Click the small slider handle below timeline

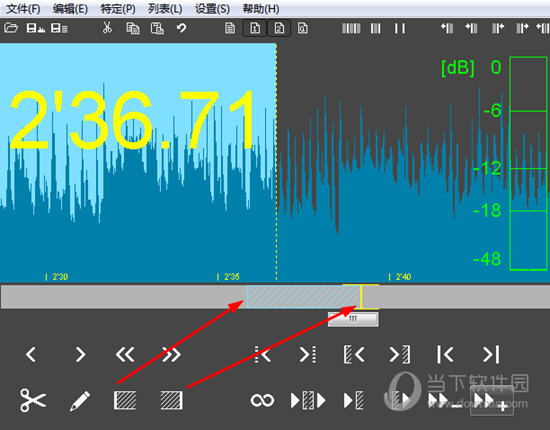pyautogui.click(x=353, y=319)
